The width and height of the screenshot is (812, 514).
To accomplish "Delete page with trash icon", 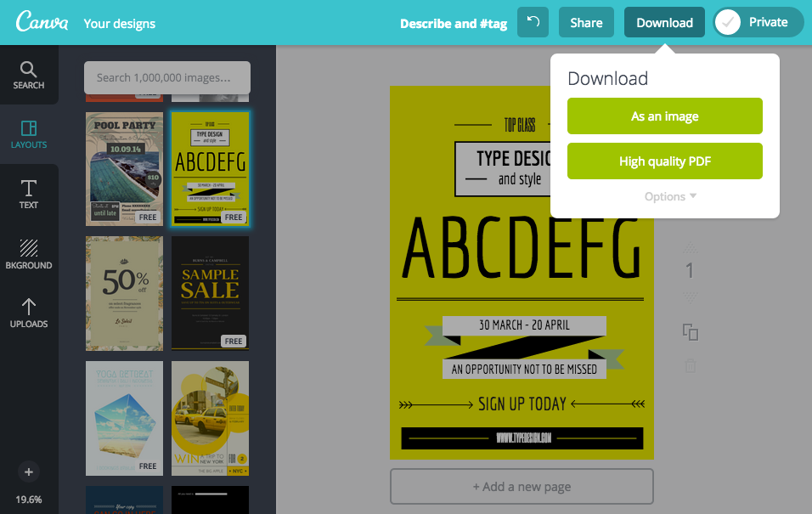I will (x=691, y=366).
